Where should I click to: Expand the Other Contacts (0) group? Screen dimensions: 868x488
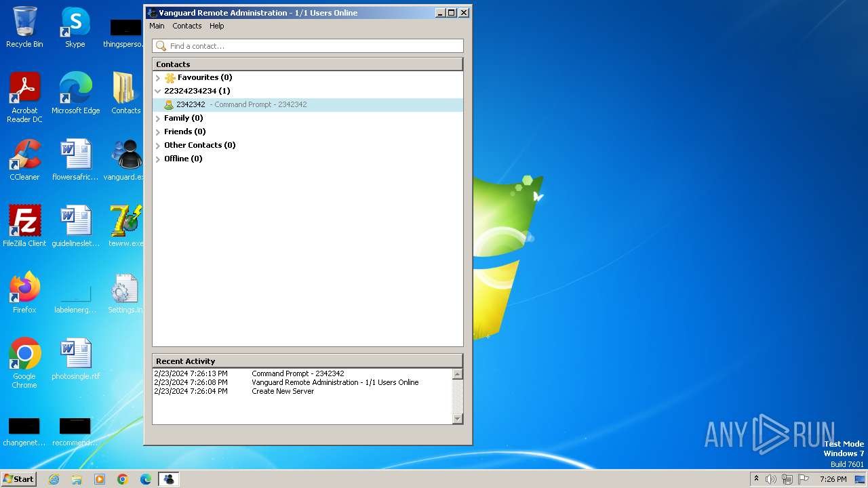click(x=158, y=146)
